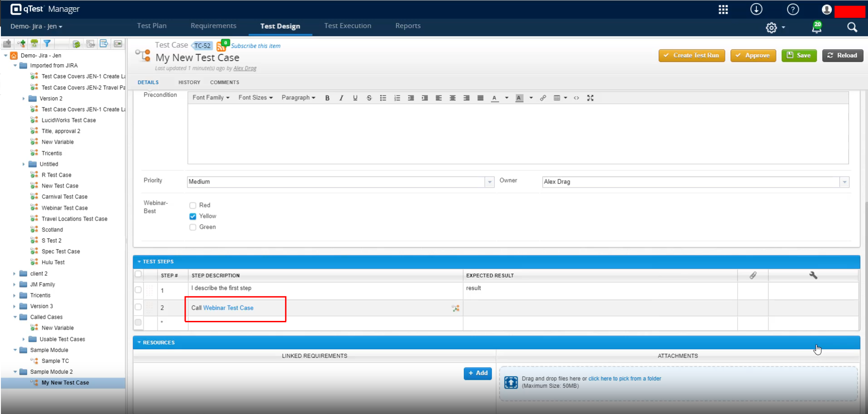Click the Bold formatting icon
This screenshot has width=868, height=414.
tap(327, 98)
